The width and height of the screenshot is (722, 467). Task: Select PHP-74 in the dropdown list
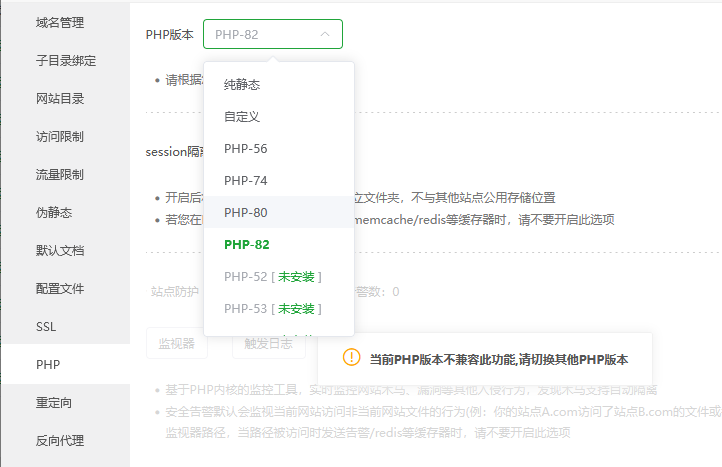pyautogui.click(x=279, y=181)
